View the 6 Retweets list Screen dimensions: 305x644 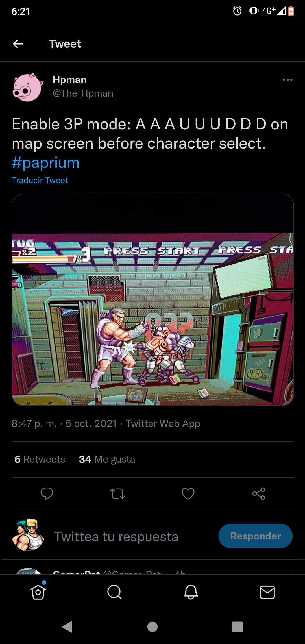point(40,459)
